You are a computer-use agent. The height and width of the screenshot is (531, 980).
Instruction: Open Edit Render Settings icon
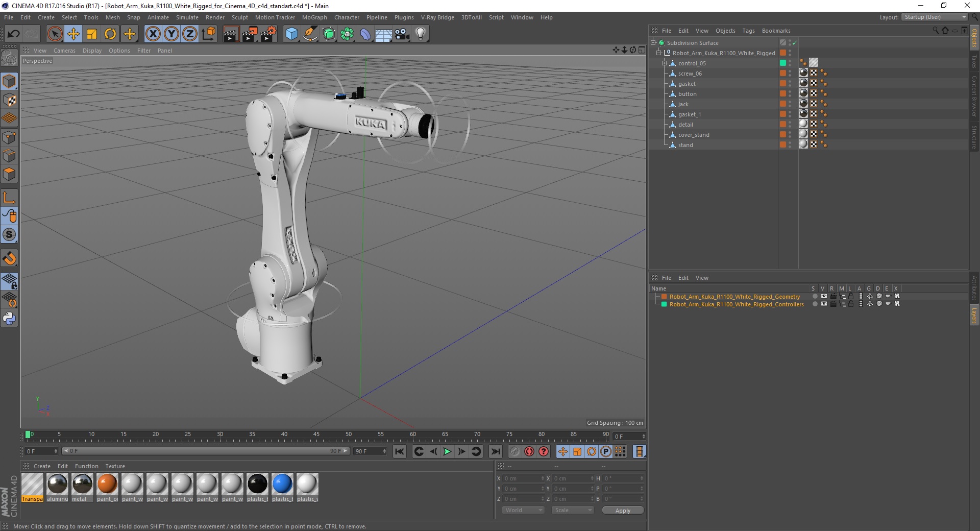pos(268,34)
